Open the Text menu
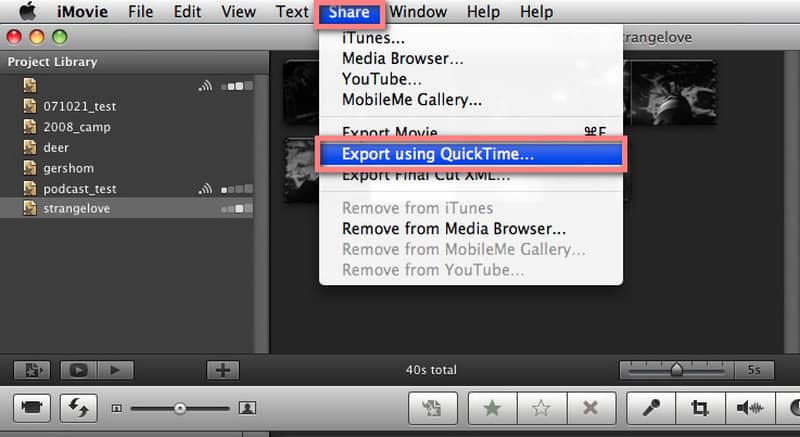The image size is (800, 437). (x=292, y=11)
